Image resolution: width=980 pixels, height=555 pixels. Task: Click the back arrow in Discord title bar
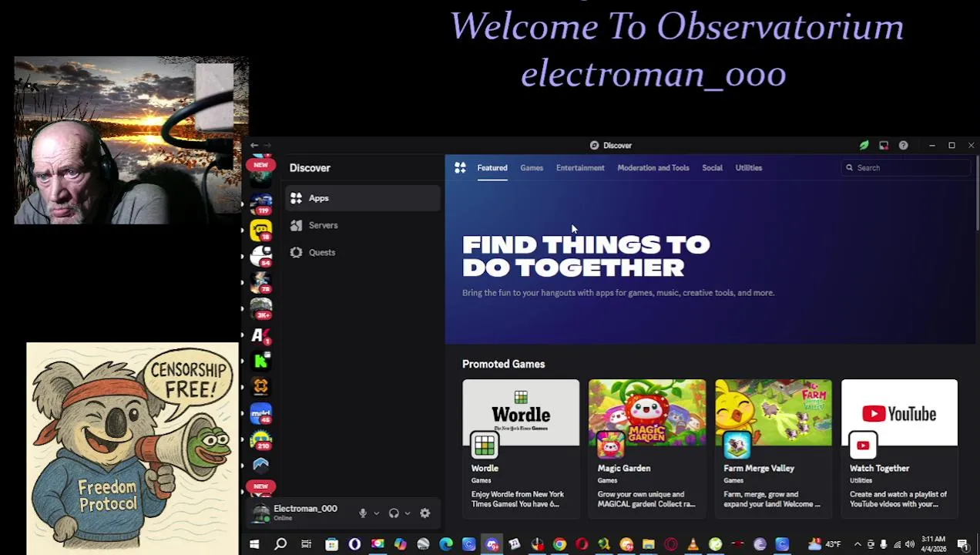[x=254, y=145]
